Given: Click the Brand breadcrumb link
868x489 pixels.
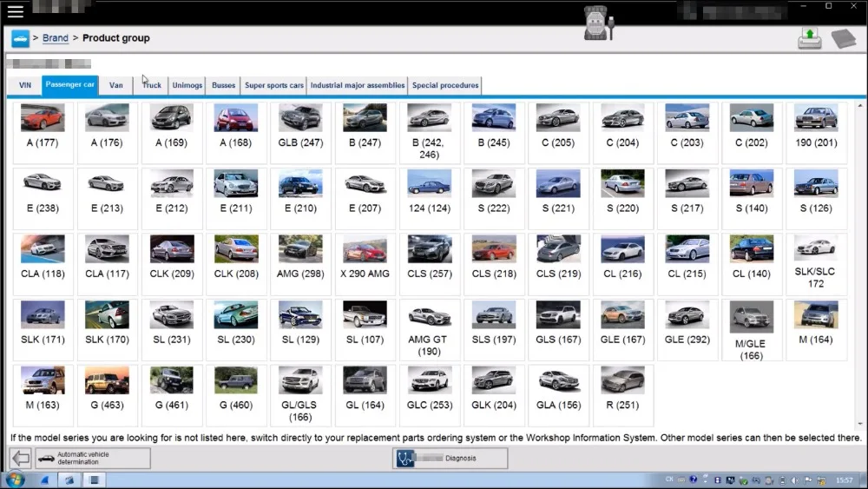Looking at the screenshot, I should (56, 38).
